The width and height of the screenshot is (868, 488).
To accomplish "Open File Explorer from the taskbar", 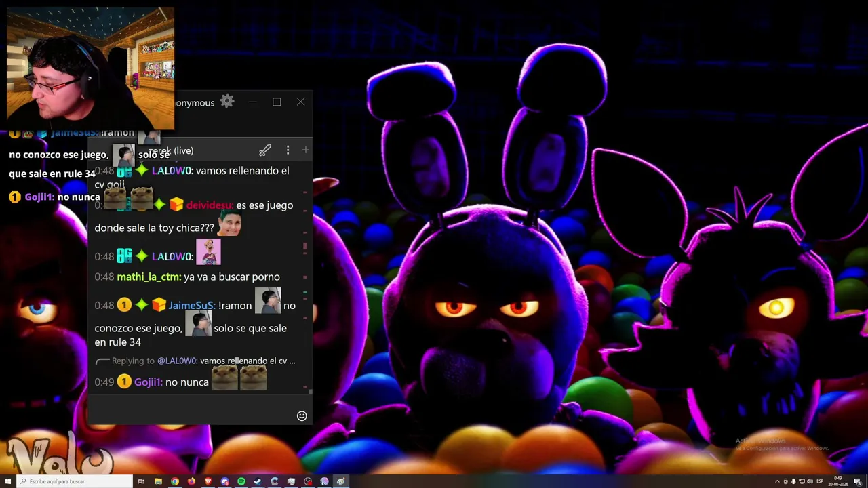I will (x=158, y=481).
